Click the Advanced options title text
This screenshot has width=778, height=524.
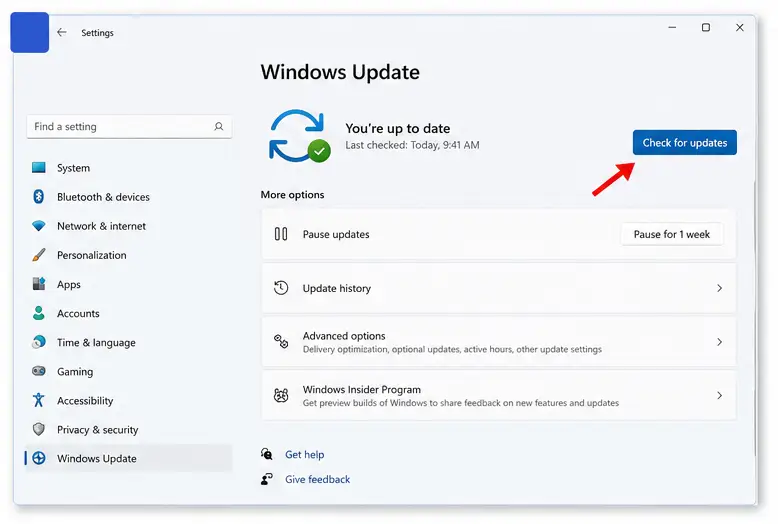coord(344,335)
